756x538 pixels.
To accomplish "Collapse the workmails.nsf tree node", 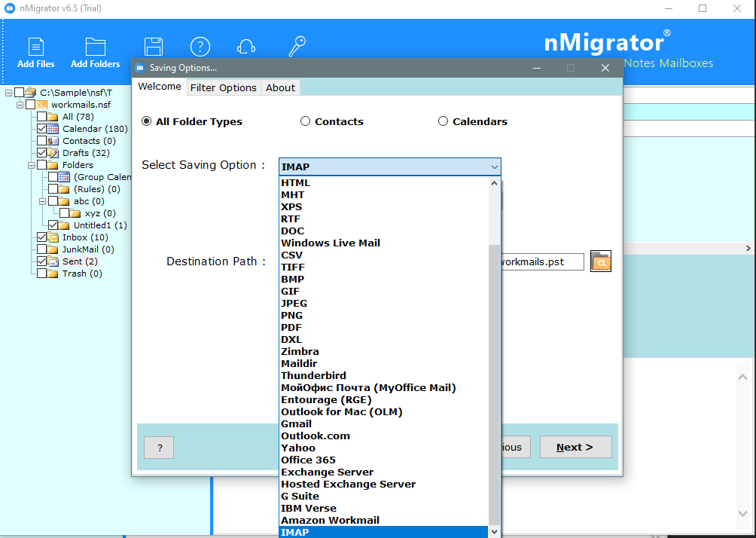I will (20, 105).
